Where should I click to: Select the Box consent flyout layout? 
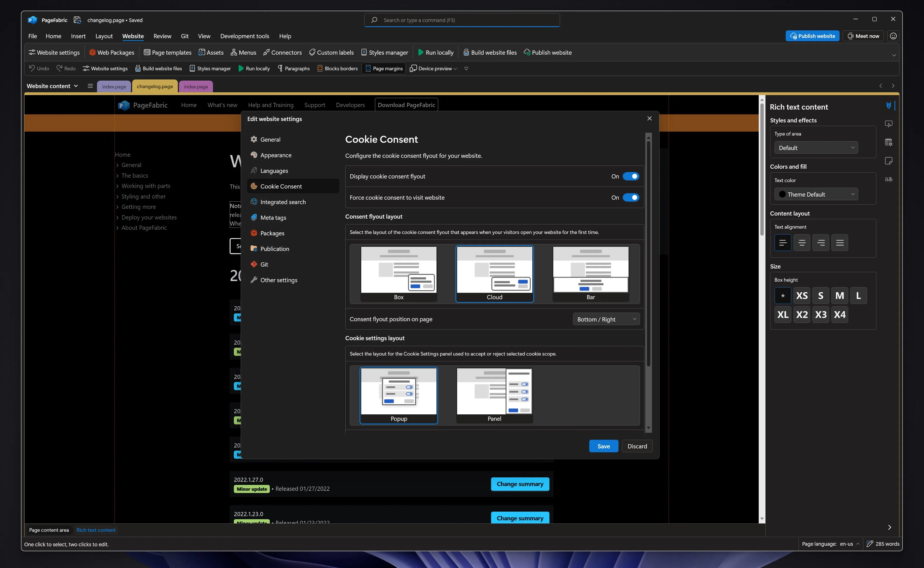[399, 274]
